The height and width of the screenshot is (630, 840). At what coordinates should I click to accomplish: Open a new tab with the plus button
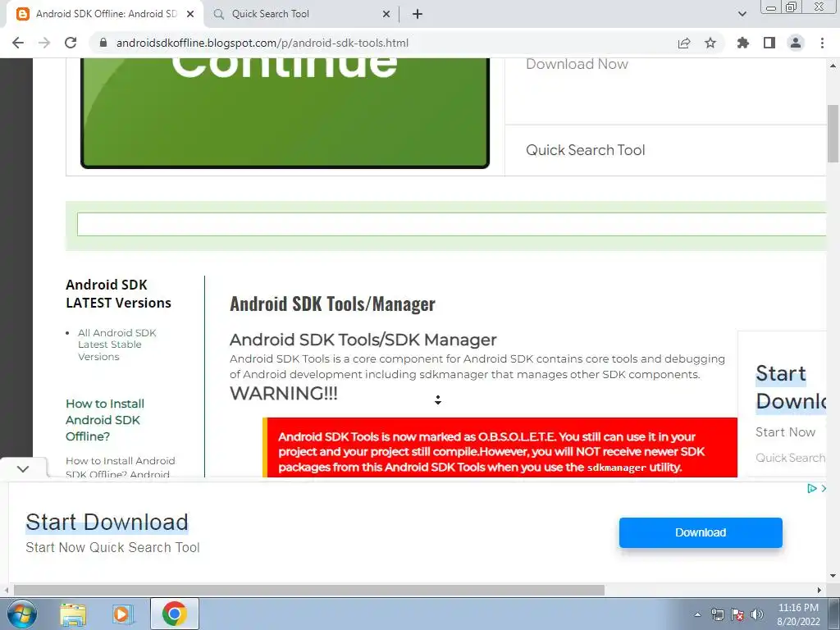tap(418, 14)
